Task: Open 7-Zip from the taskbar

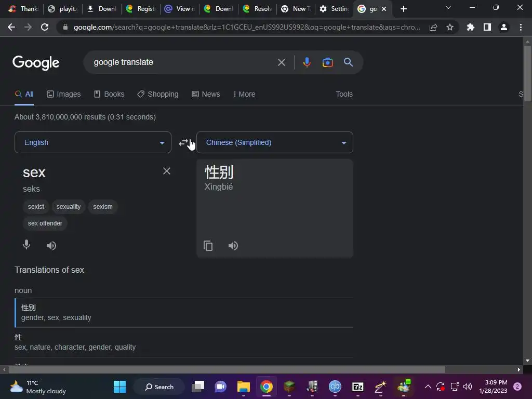Action: point(357,387)
